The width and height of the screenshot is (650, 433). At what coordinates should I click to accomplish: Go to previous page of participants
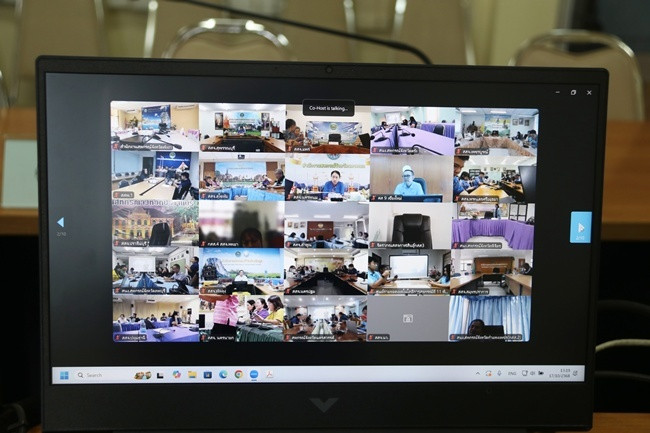coord(60,223)
